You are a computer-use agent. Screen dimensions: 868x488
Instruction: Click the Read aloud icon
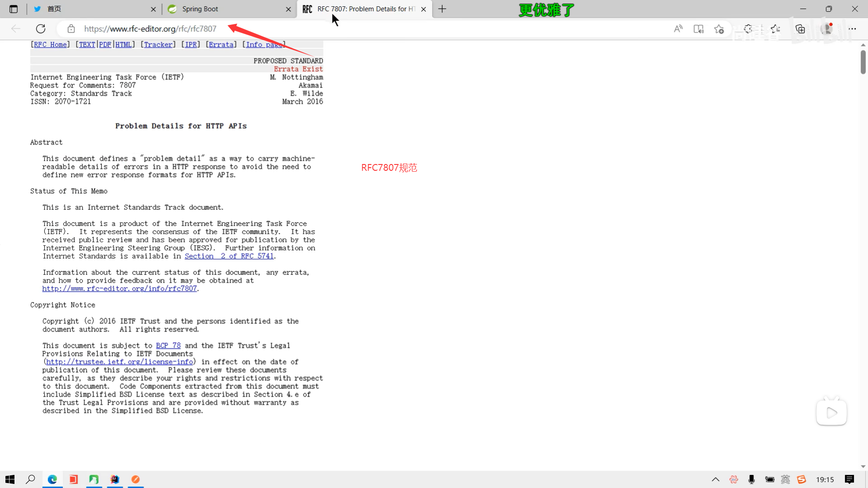[678, 29]
